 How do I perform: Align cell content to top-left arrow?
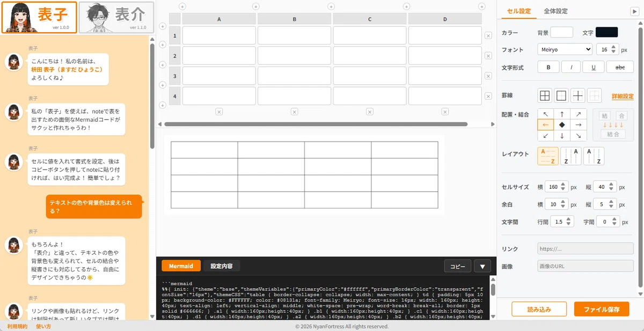(x=546, y=114)
